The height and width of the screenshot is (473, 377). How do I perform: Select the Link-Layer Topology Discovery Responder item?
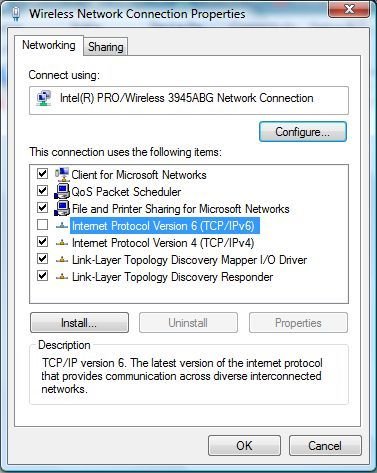point(172,277)
